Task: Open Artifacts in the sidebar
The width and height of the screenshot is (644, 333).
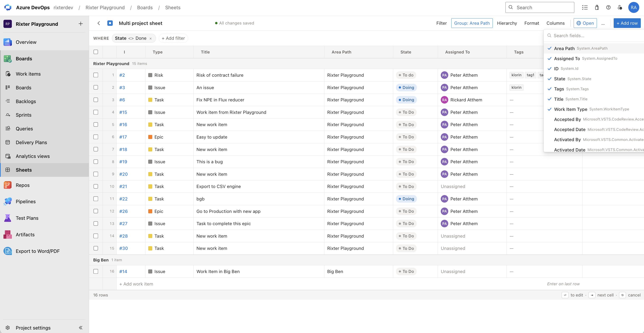Action: (x=45, y=234)
